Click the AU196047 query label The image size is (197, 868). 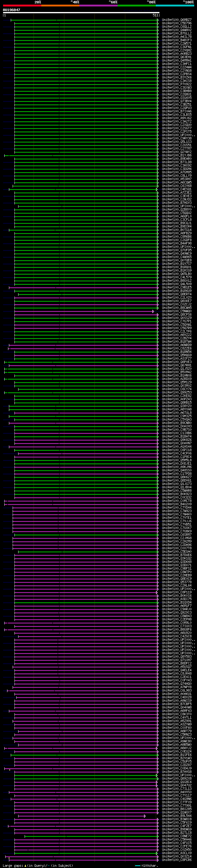pyautogui.click(x=11, y=10)
